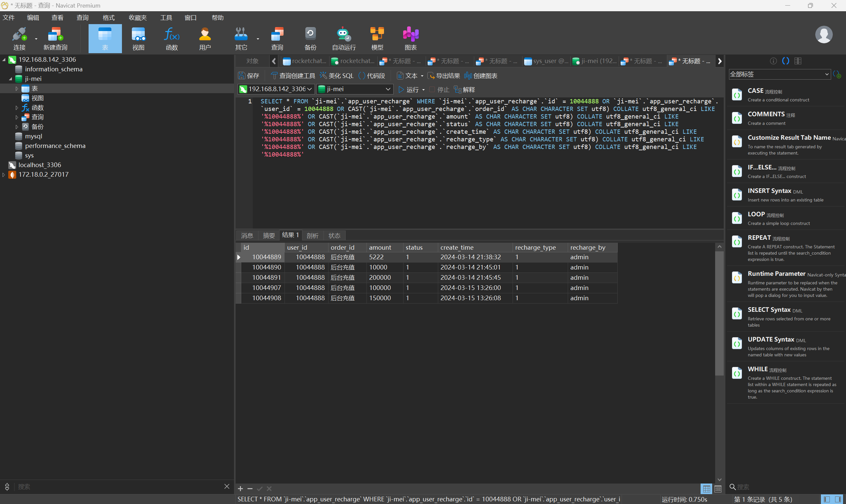Toggle left pane visibility in status bar
Screen dimensions: 846x504
(x=827, y=499)
